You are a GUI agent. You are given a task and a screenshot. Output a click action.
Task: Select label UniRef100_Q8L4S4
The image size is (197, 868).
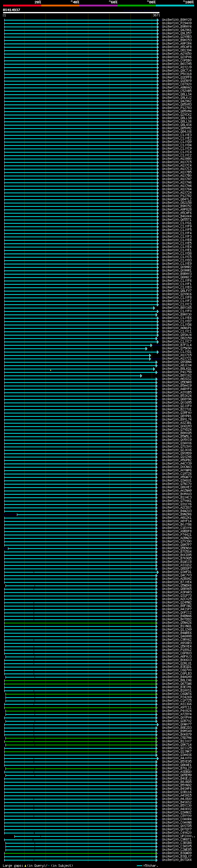(x=177, y=125)
